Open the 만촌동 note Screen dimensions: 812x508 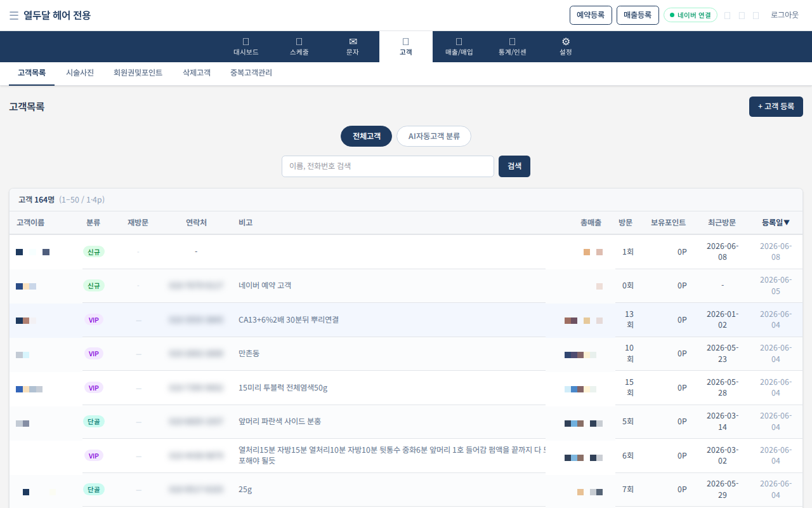coord(249,354)
